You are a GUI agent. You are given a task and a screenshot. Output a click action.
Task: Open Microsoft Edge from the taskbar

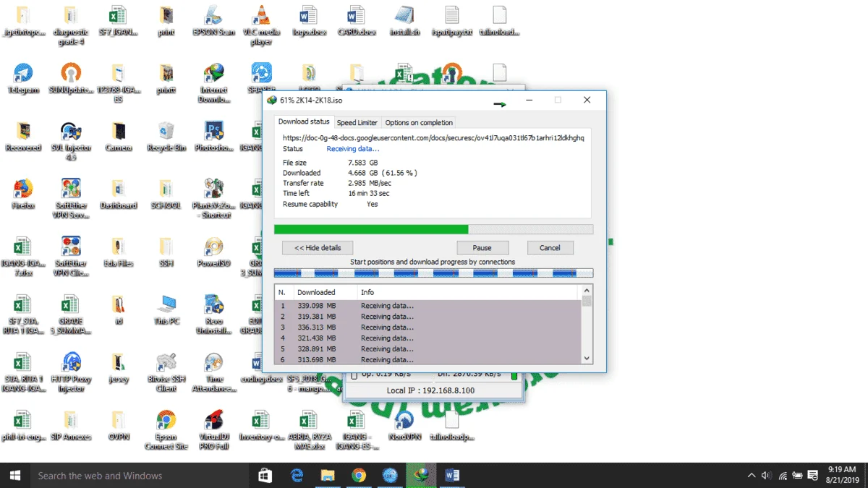pos(297,475)
